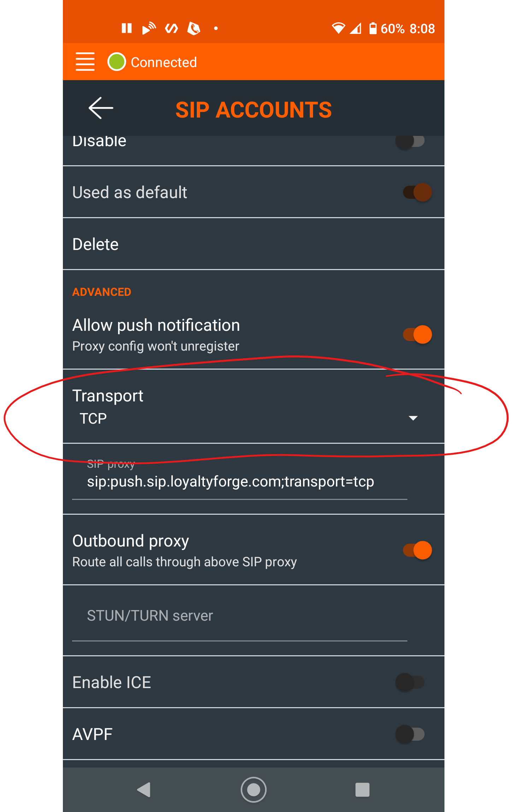Enable the ICE toggle switch
Viewport: 513px width, 812px height.
(410, 682)
